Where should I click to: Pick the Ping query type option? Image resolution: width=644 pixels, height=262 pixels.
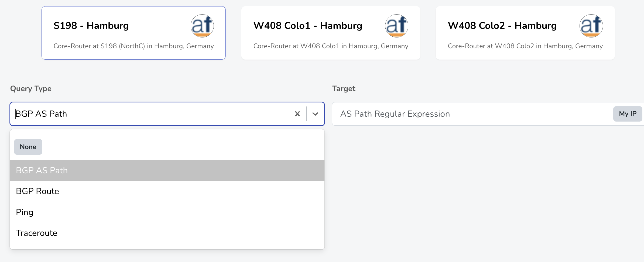click(25, 212)
